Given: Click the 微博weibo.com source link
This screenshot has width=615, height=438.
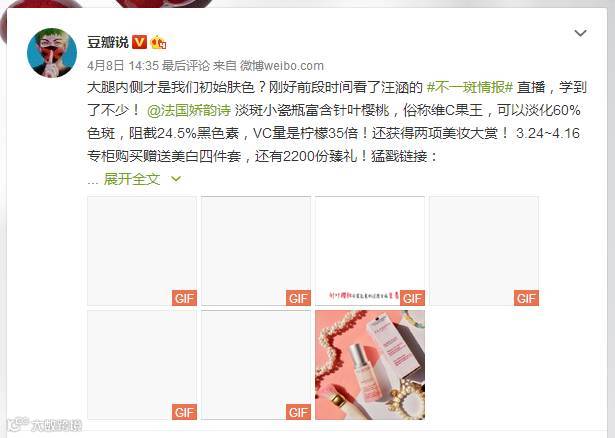Looking at the screenshot, I should (282, 65).
